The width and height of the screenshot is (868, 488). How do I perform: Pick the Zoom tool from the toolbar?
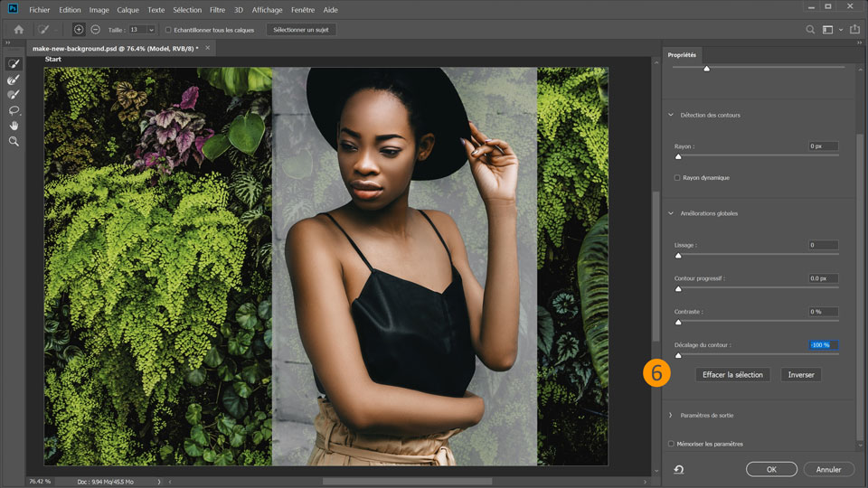click(x=14, y=142)
